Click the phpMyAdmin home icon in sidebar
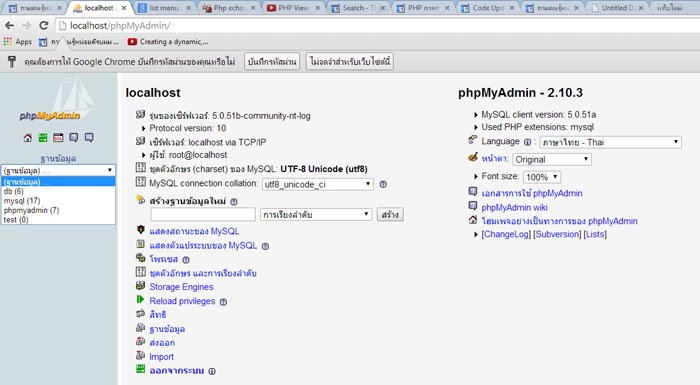Image resolution: width=700 pixels, height=385 pixels. pos(28,138)
